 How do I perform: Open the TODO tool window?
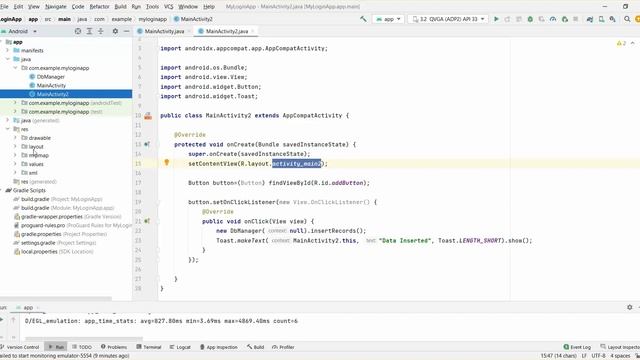tap(82, 347)
